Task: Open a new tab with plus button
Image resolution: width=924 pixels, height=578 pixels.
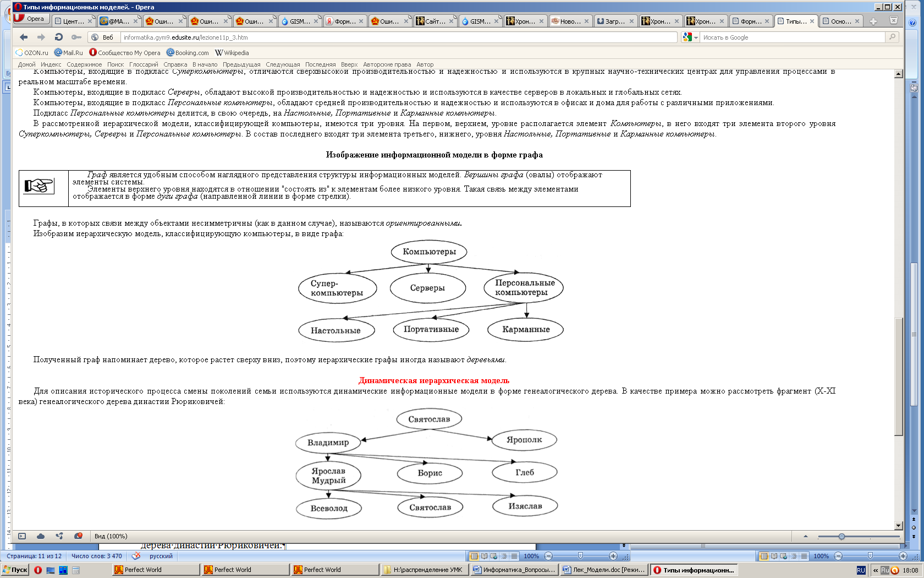Action: click(x=873, y=21)
